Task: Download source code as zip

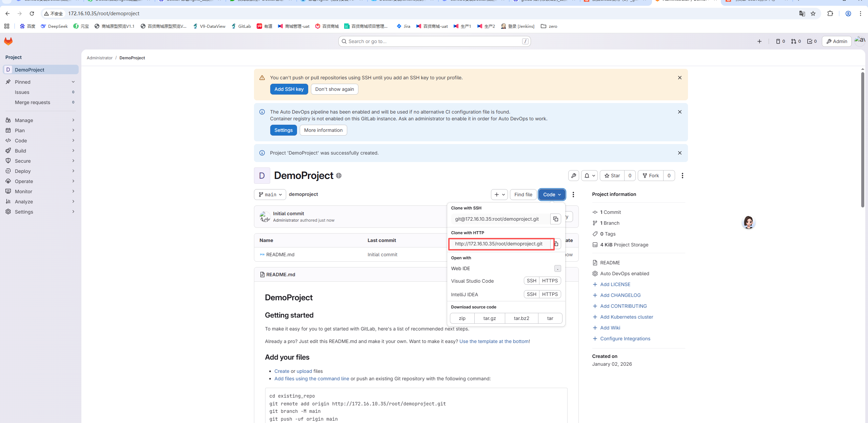Action: tap(462, 318)
